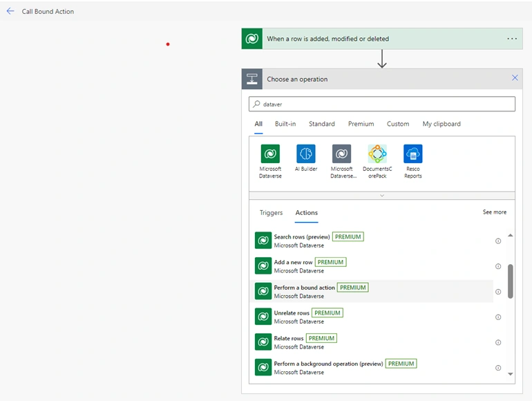The height and width of the screenshot is (401, 532).
Task: Show info for Unrelate rows
Action: tap(498, 317)
